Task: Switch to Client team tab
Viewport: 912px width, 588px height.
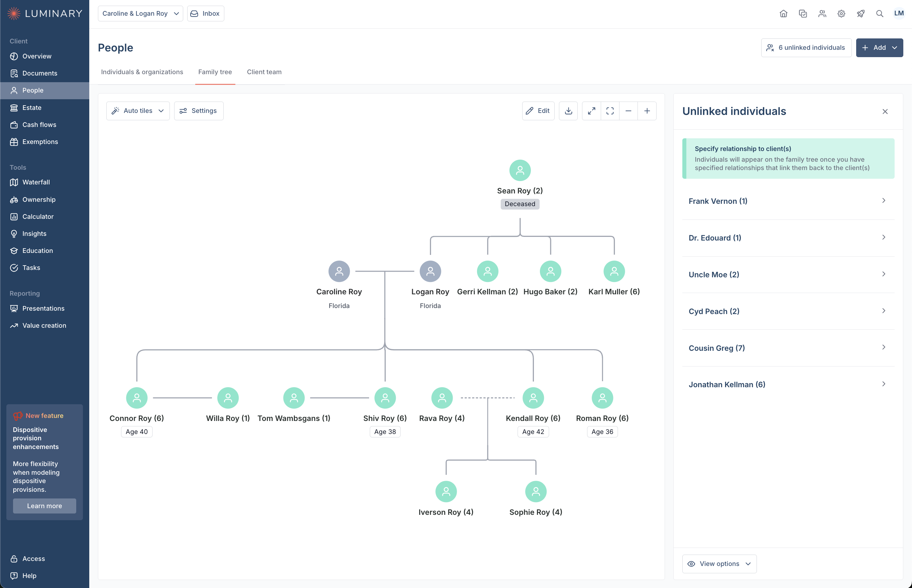Action: pyautogui.click(x=264, y=72)
